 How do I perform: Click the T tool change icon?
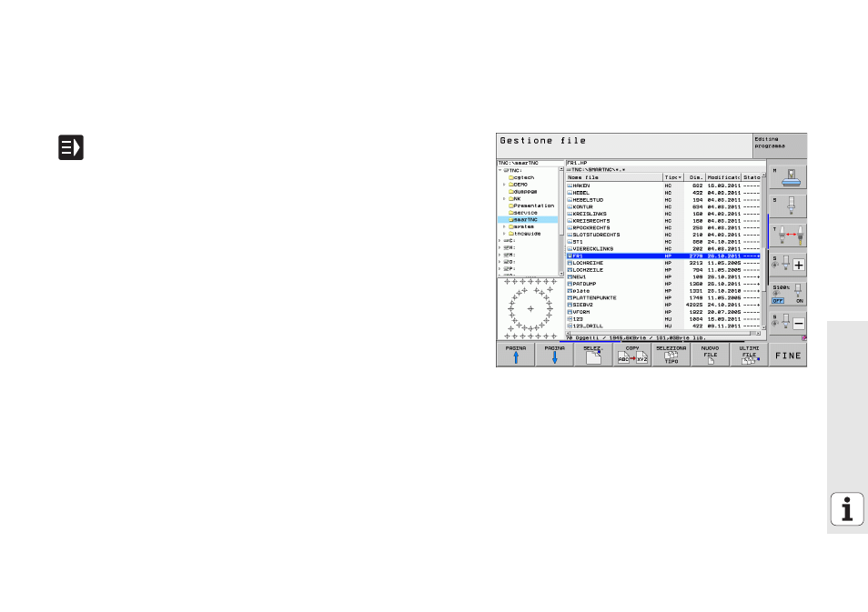[x=788, y=236]
